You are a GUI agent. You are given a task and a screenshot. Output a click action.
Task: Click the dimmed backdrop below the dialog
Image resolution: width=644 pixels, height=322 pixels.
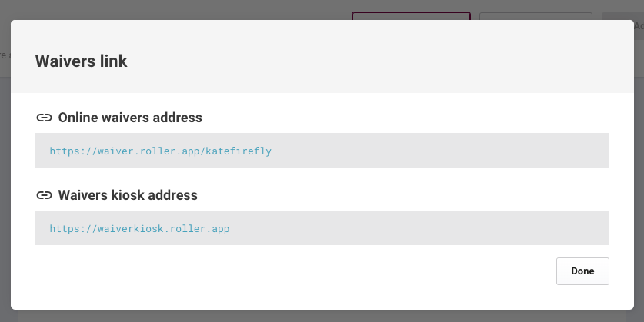click(x=322, y=316)
